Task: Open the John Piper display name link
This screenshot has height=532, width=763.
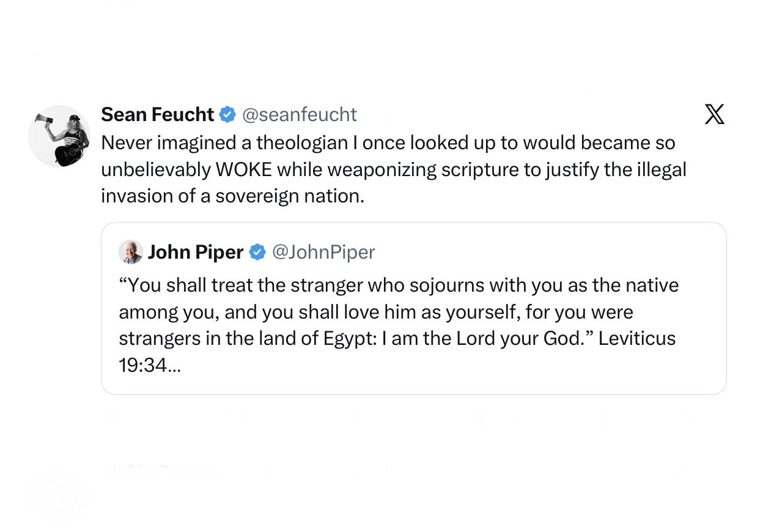Action: pyautogui.click(x=196, y=252)
